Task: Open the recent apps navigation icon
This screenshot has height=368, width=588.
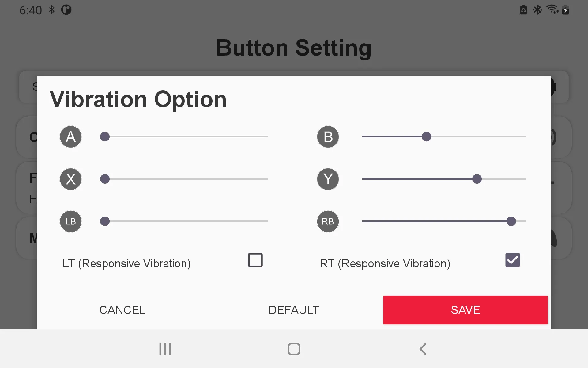Action: 165,349
